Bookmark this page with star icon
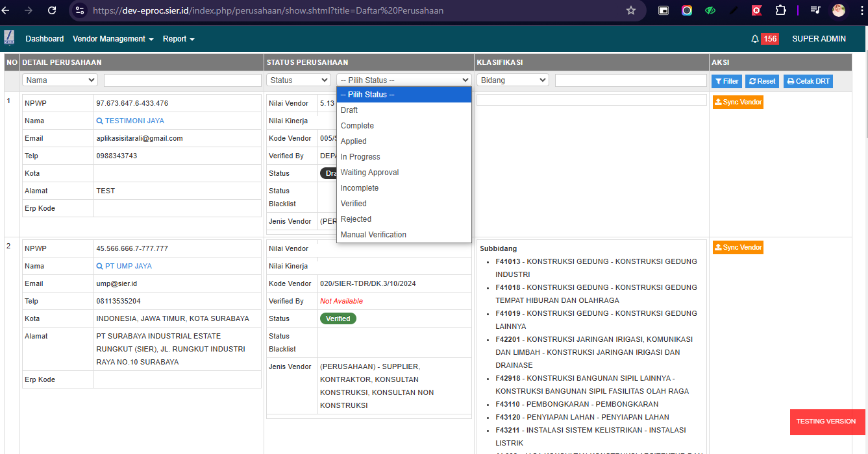The width and height of the screenshot is (868, 454). pos(630,10)
